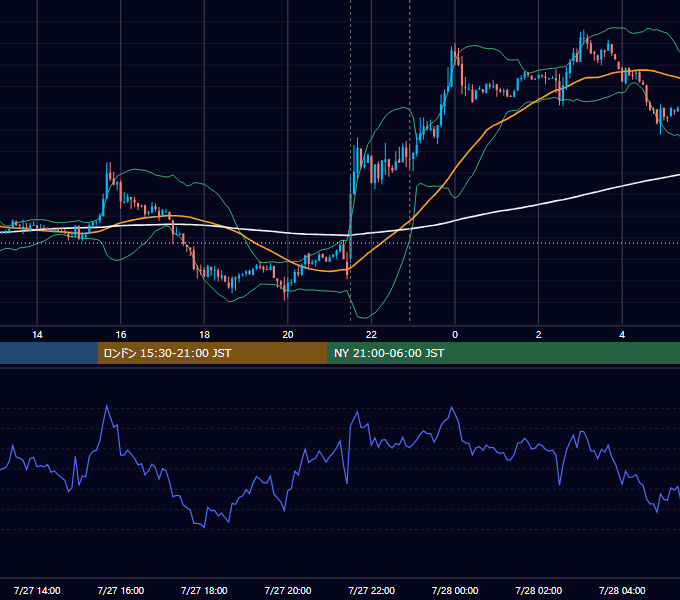This screenshot has height=600, width=680.
Task: Click the blue session bar before ロンドン
Action: click(49, 353)
